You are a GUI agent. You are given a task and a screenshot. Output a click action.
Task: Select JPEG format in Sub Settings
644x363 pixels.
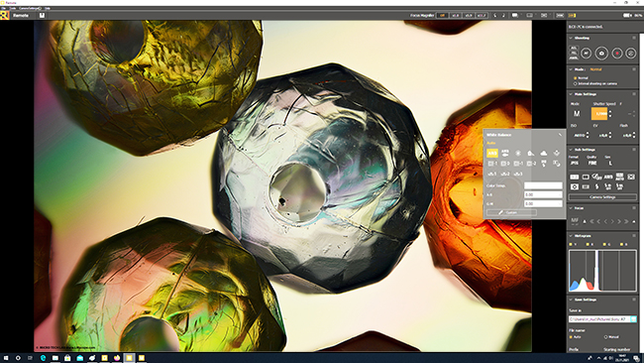pos(575,164)
